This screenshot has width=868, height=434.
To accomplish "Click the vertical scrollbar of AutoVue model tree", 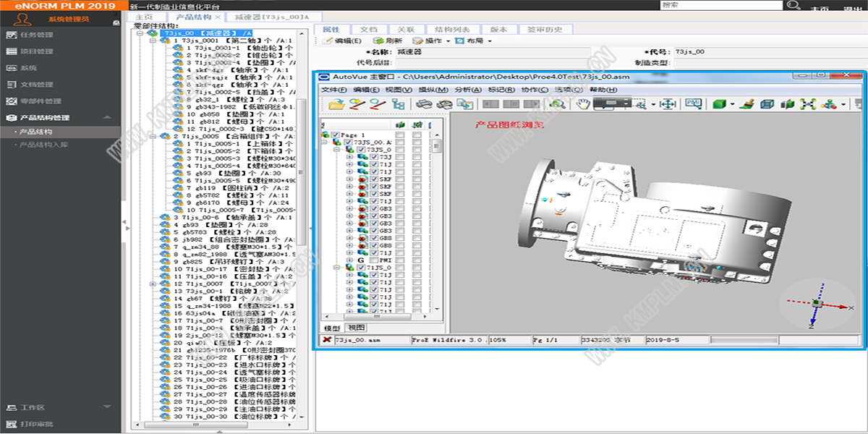I will tap(437, 147).
